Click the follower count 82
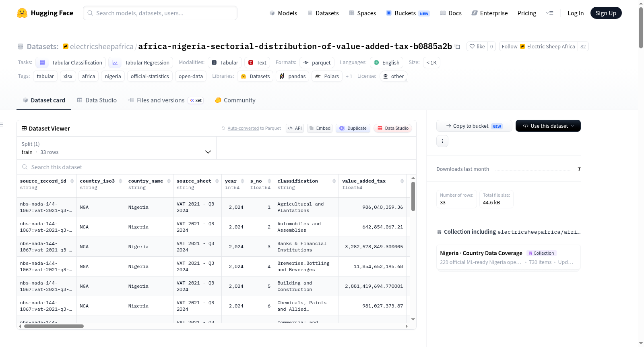Screen dimensions: 644x347 pos(583,46)
